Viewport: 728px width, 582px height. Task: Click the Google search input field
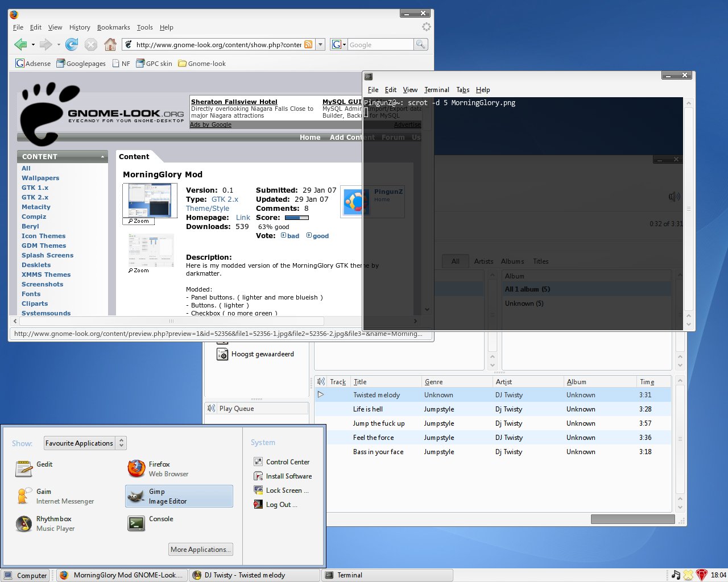pyautogui.click(x=380, y=44)
